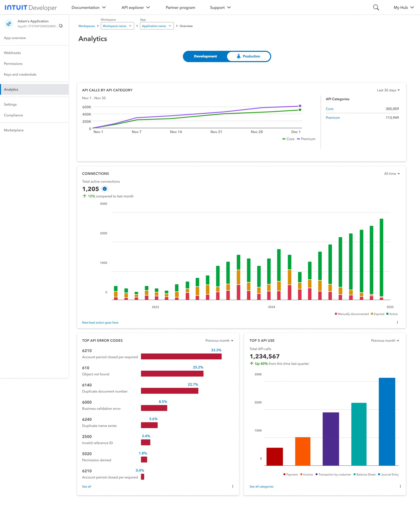Expand the Last 30 days filter
The height and width of the screenshot is (516, 420).
click(x=388, y=90)
